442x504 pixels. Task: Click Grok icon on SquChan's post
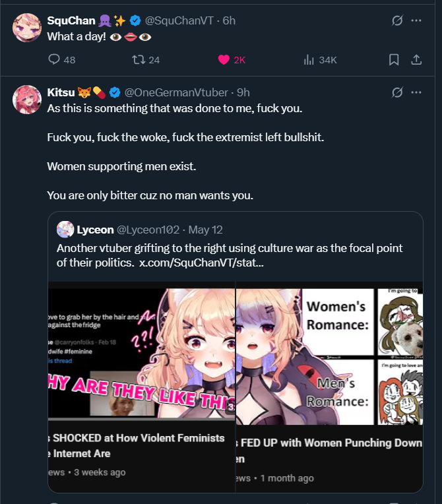pyautogui.click(x=397, y=20)
